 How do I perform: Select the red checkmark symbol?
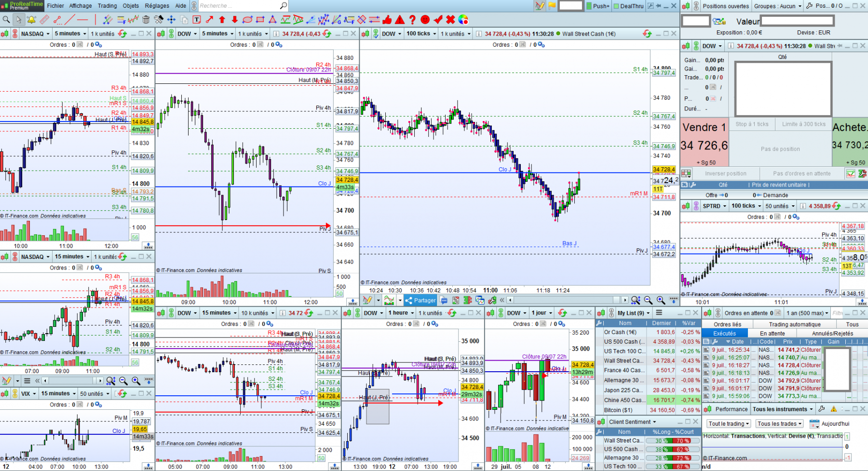438,20
